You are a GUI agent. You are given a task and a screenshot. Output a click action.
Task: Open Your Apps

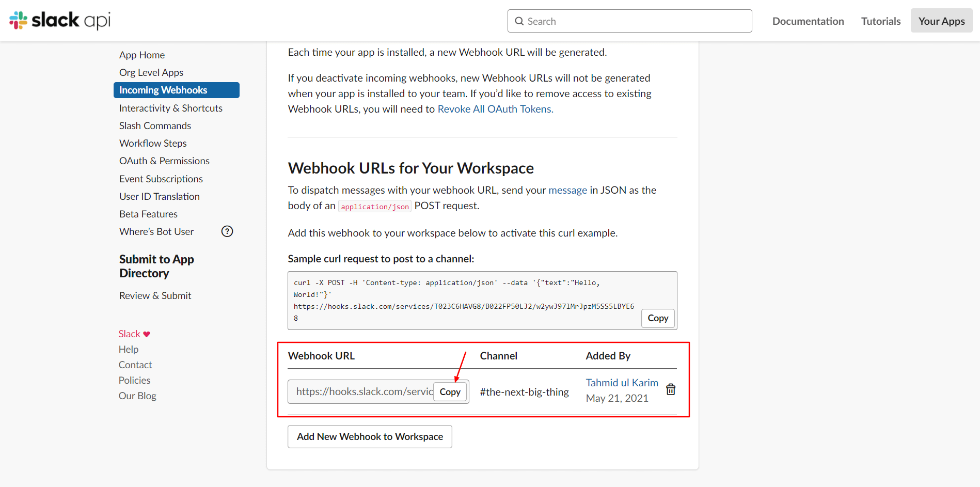(x=941, y=21)
